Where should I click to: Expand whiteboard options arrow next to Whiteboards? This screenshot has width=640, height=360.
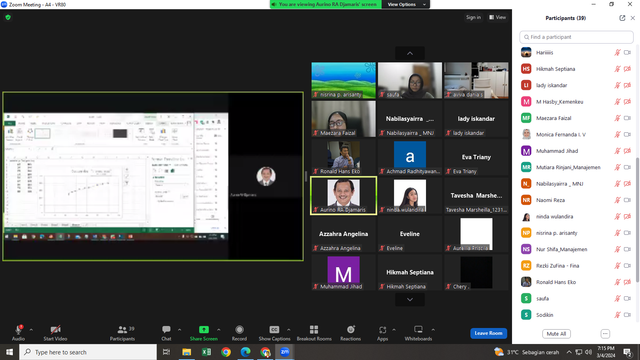[433, 330]
